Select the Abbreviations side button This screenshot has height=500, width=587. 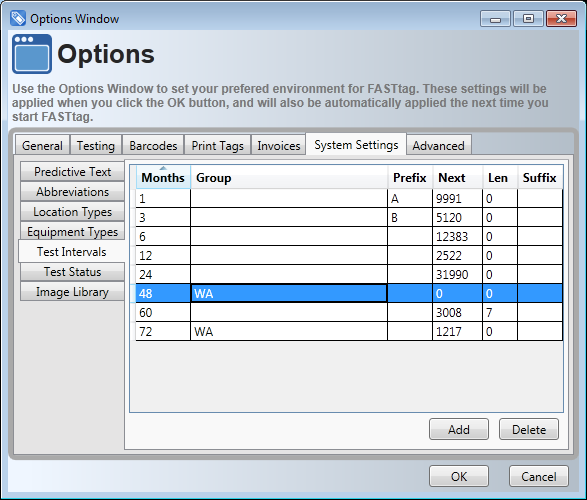tap(73, 192)
